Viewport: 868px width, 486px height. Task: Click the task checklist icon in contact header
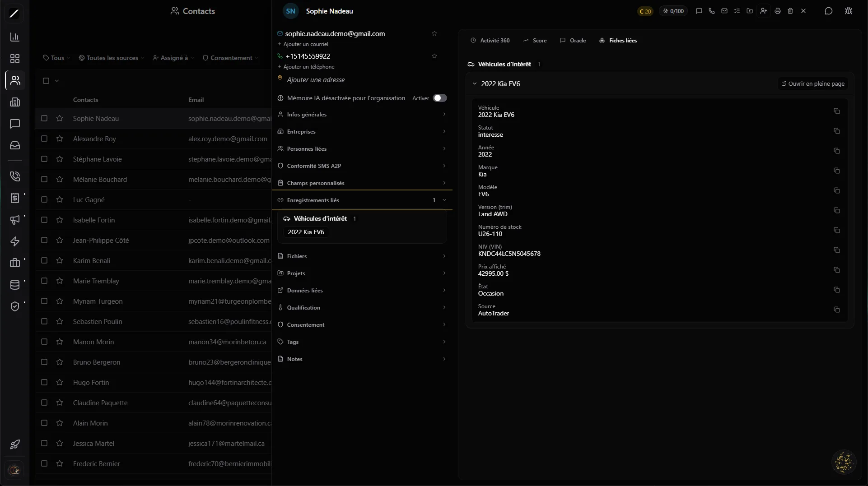(737, 11)
